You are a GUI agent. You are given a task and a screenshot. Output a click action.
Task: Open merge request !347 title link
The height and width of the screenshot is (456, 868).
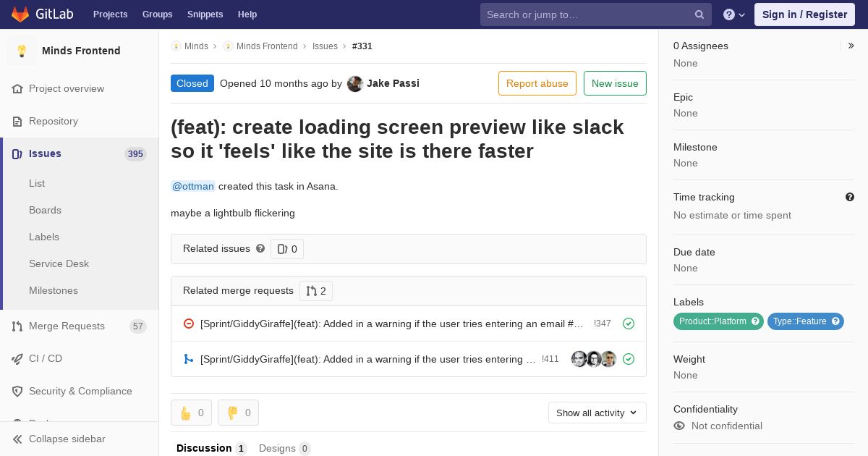392,324
